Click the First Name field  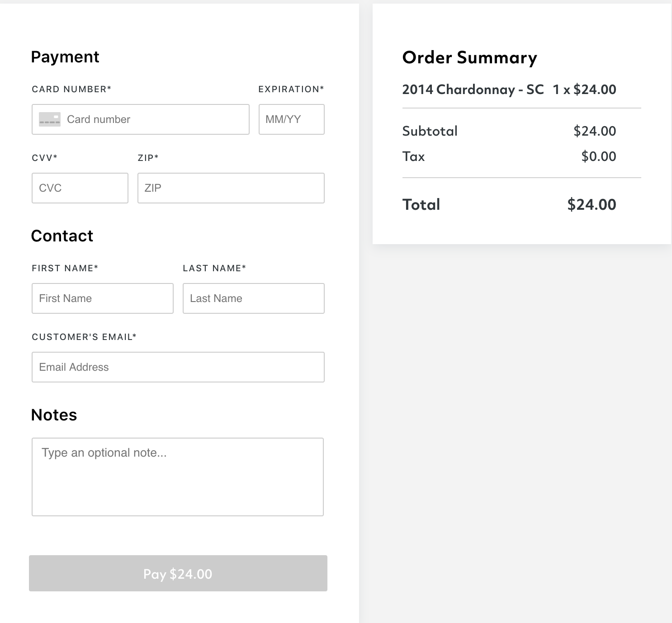(103, 298)
